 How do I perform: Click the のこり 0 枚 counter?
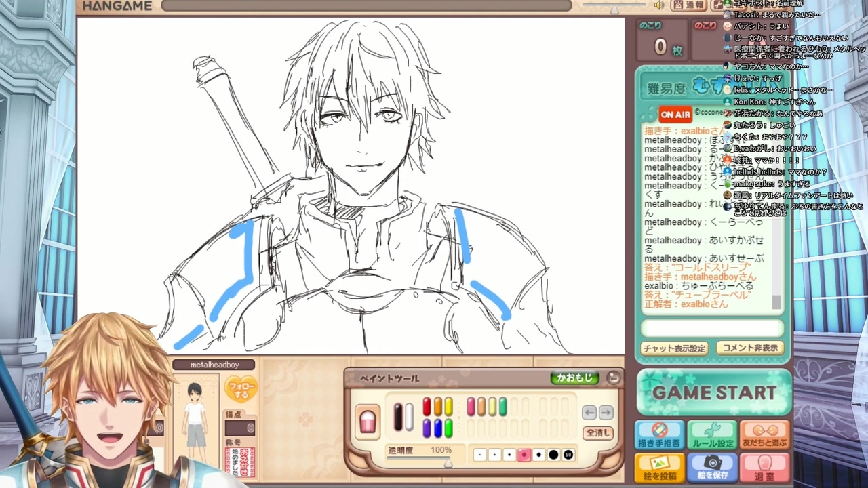click(x=661, y=41)
